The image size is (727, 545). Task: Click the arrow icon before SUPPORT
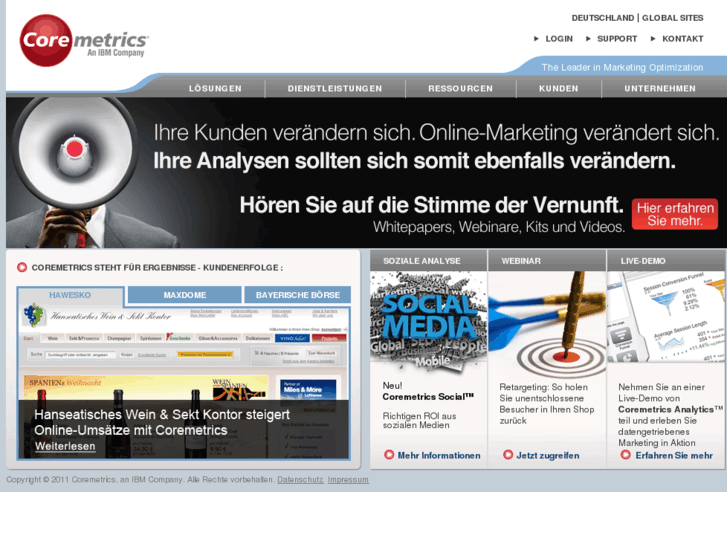pyautogui.click(x=588, y=39)
